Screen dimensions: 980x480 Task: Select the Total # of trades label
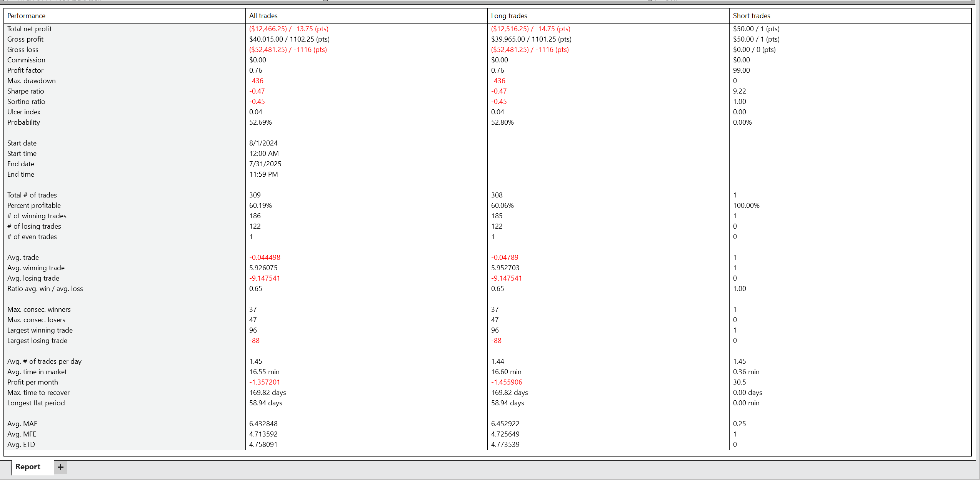point(32,195)
